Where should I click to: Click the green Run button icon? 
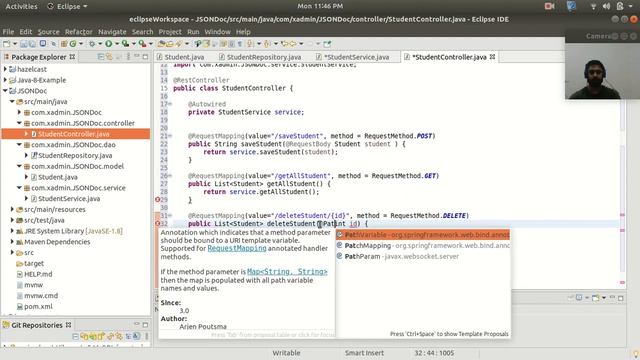109,44
